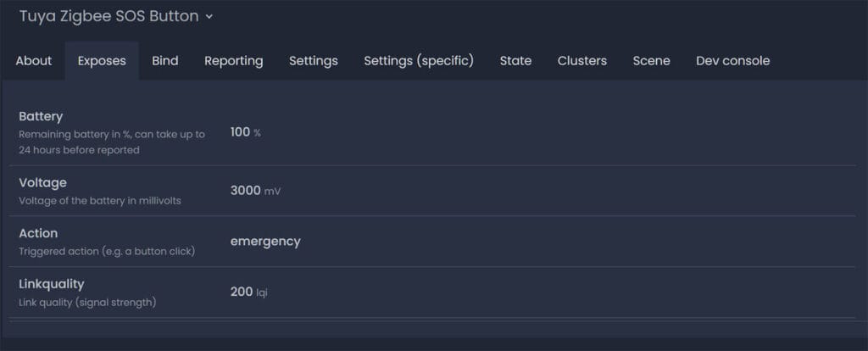The height and width of the screenshot is (351, 868).
Task: Switch to the About tab
Action: click(x=34, y=61)
